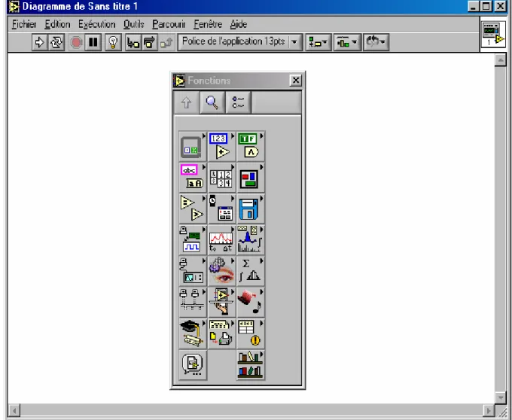Click the palette options button in Fonctions
512x420 pixels.
238,103
